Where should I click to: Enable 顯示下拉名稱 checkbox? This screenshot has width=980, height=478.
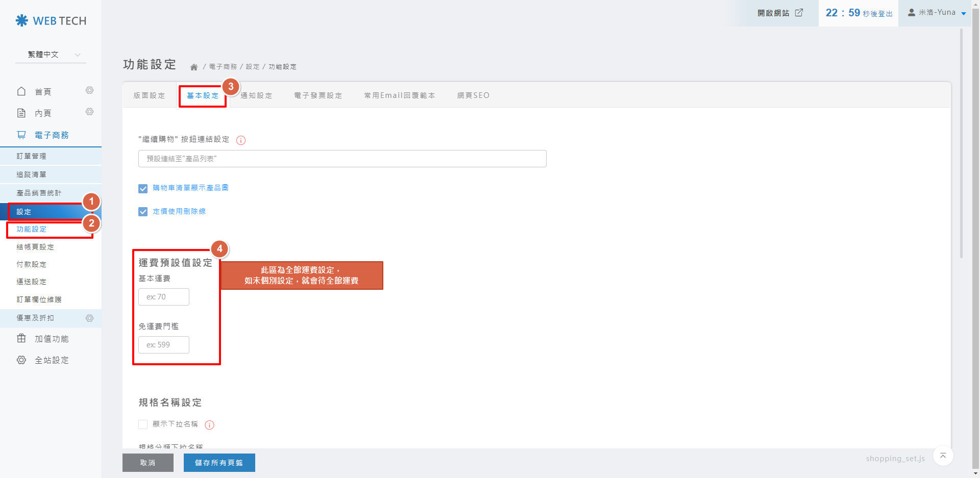[143, 424]
